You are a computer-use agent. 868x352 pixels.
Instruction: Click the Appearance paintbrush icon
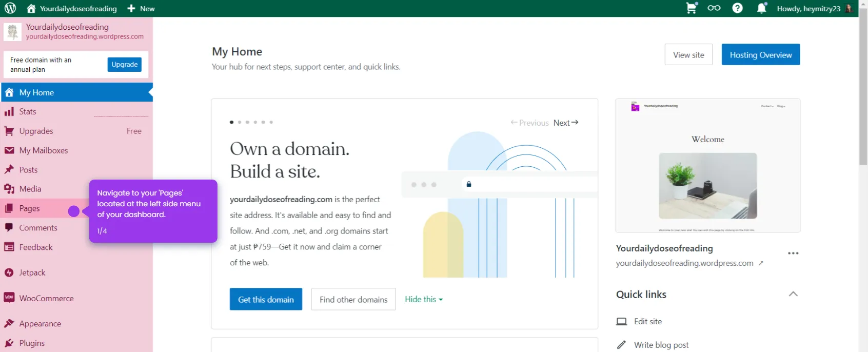(9, 324)
